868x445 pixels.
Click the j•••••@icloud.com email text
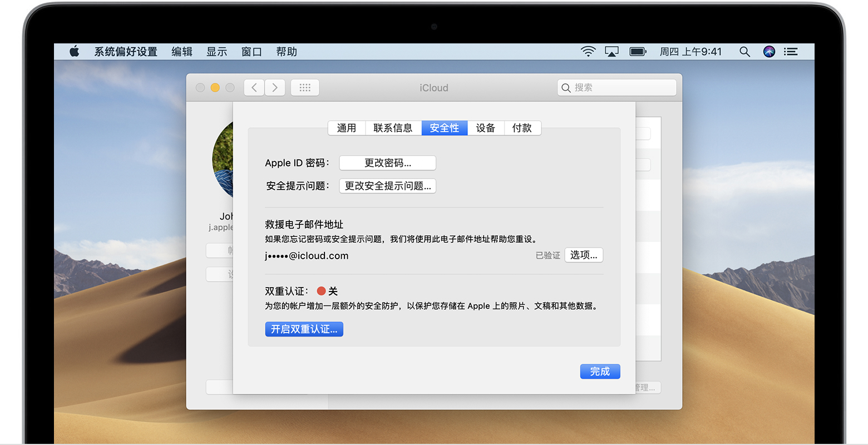(x=307, y=256)
